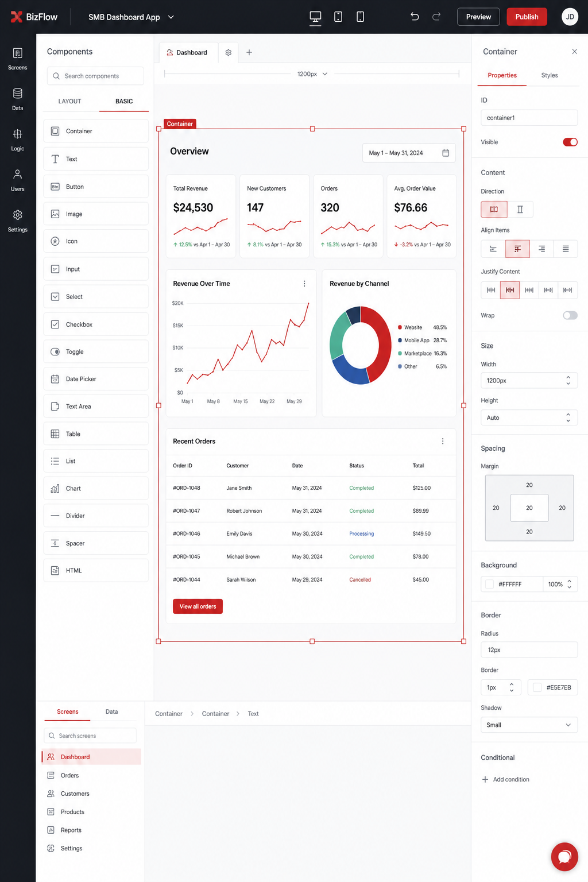Screen dimensions: 588x882
Task: Open the Shadow Small dropdown
Action: pos(529,725)
